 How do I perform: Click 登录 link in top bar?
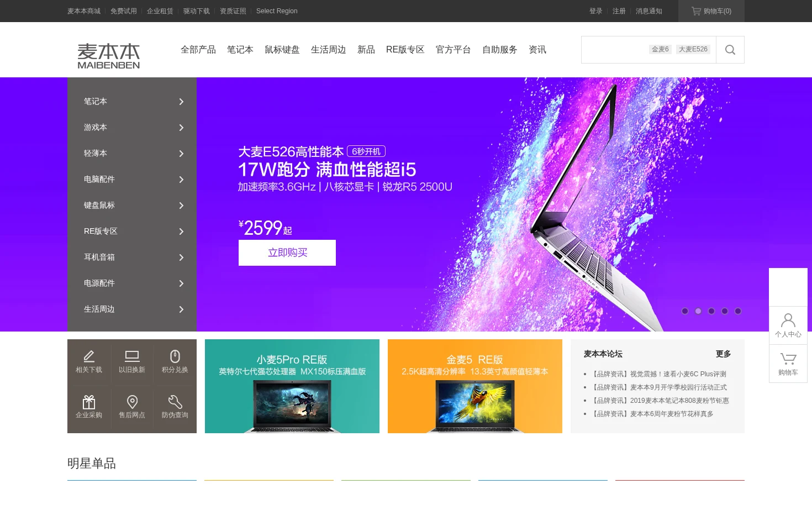596,11
